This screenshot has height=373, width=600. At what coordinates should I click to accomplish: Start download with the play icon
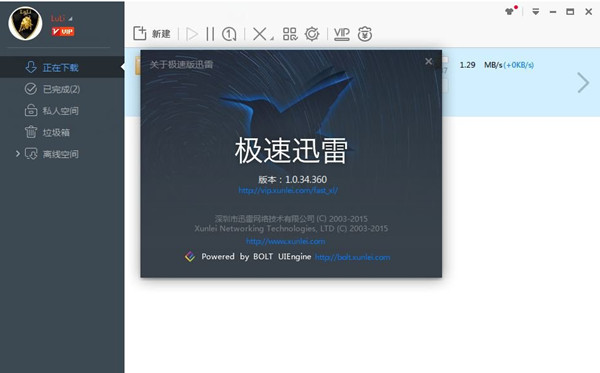coord(192,34)
